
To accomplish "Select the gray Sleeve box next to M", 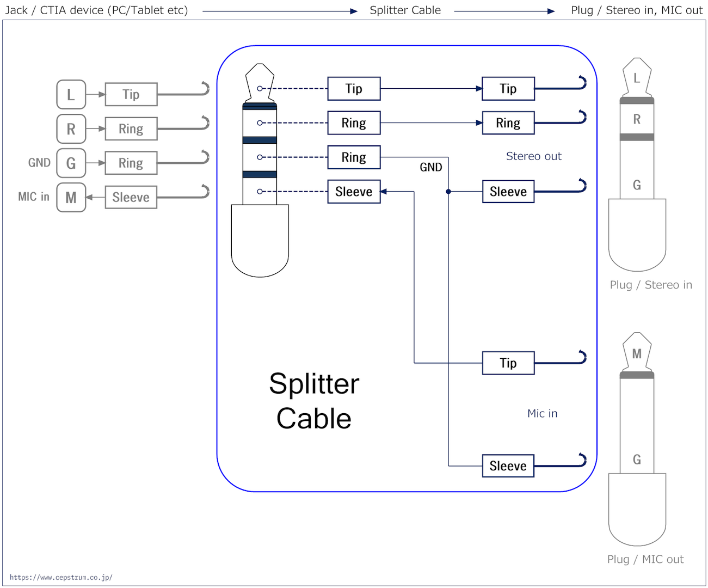I will tap(131, 197).
